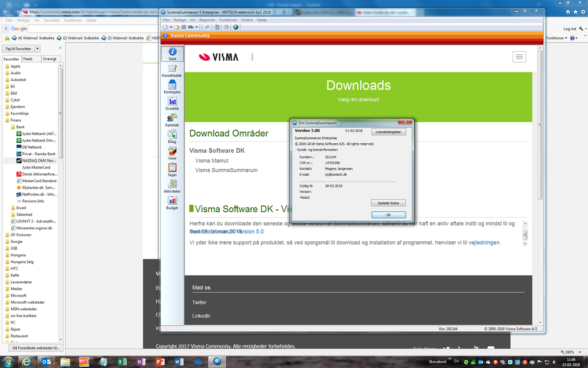Click Føj til Favoritter button in browser
Viewport: 588px width, 368px height.
pos(18,49)
